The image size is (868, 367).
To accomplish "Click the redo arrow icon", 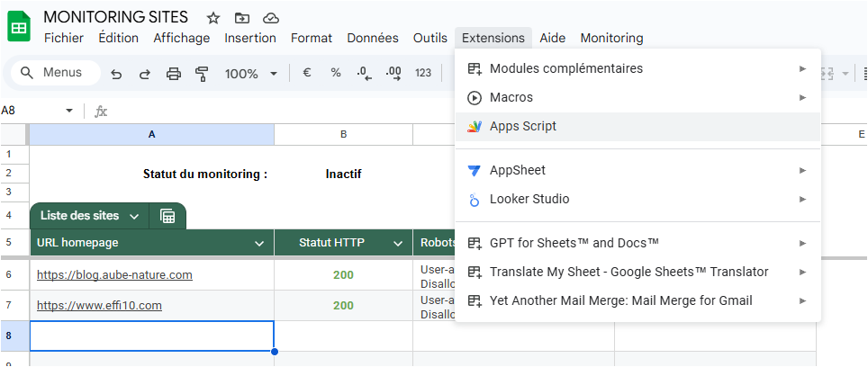I will coord(144,74).
